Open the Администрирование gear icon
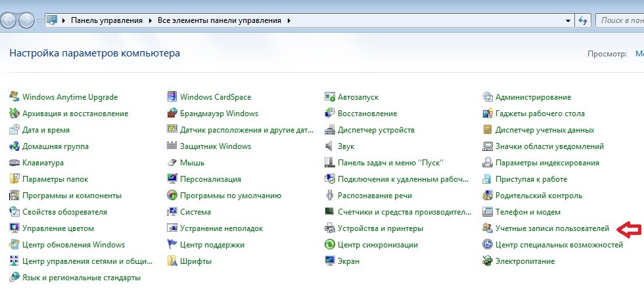Screen dimensions: 644x296 click(x=488, y=96)
